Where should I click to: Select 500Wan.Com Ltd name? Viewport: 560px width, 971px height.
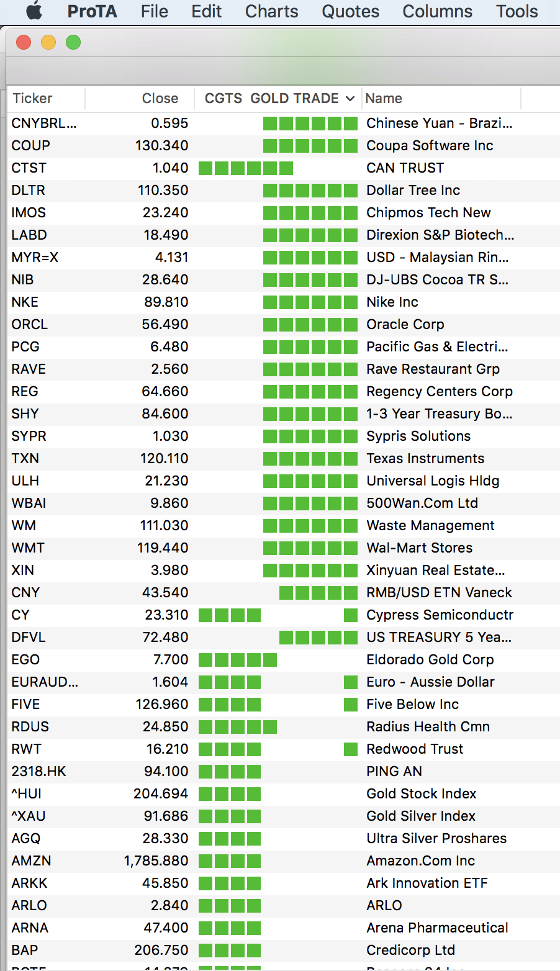422,503
